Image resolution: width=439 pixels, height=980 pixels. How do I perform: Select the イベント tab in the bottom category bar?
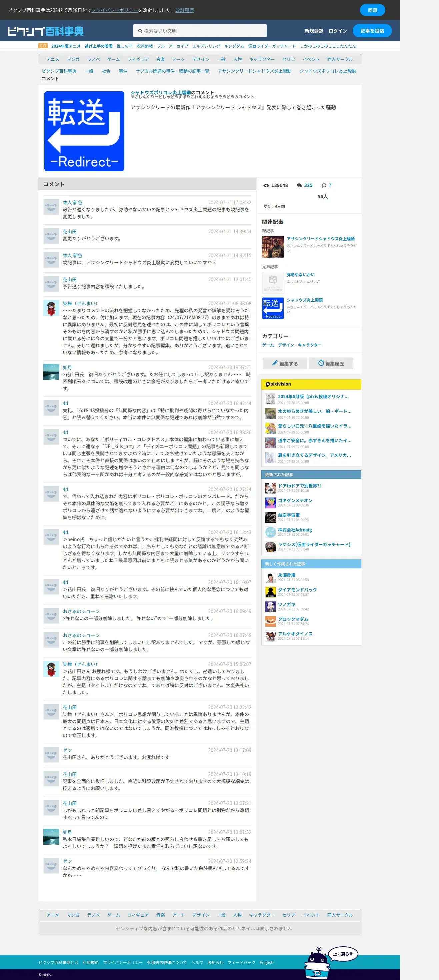(x=311, y=915)
